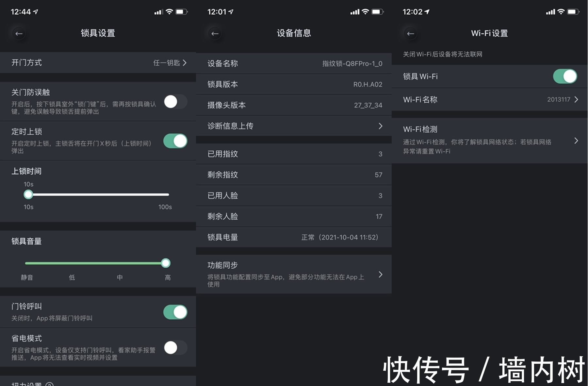Open Wi-Fi名称 2013117 chevron

tap(576, 99)
